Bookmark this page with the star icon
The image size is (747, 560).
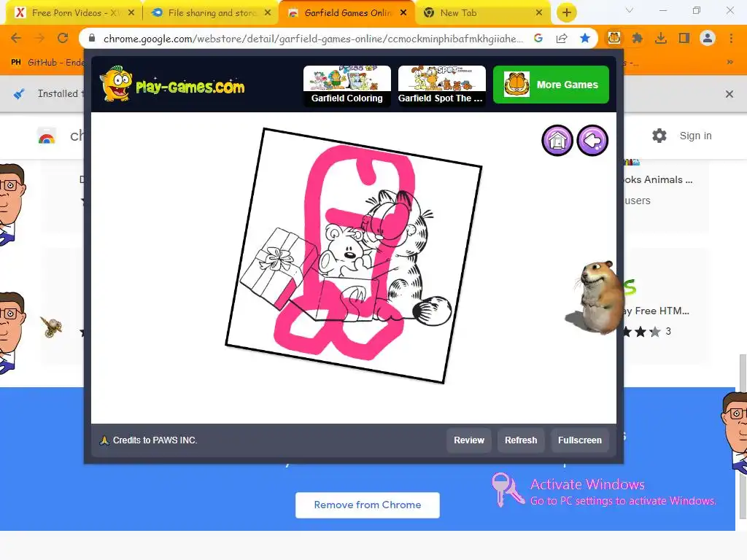tap(585, 38)
